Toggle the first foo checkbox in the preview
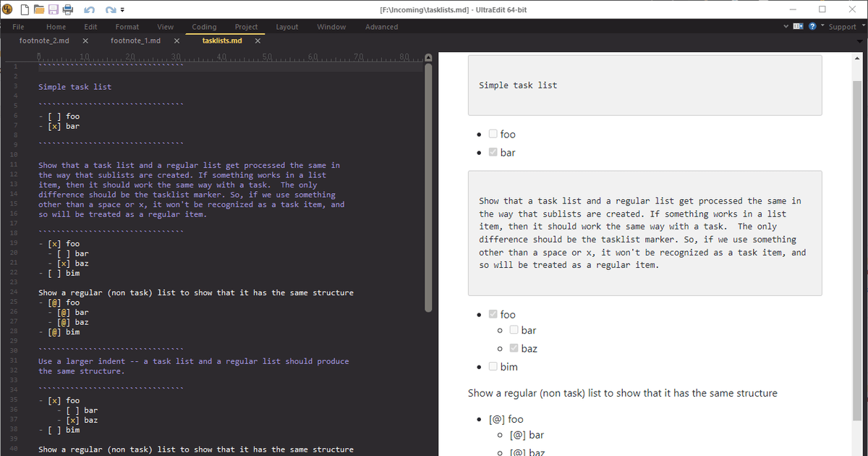The width and height of the screenshot is (868, 456). pyautogui.click(x=493, y=134)
